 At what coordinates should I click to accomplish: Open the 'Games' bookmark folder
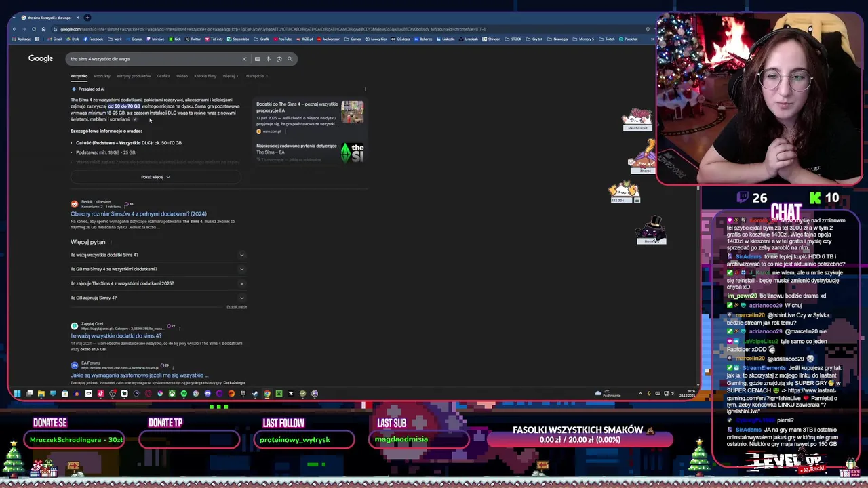[353, 39]
